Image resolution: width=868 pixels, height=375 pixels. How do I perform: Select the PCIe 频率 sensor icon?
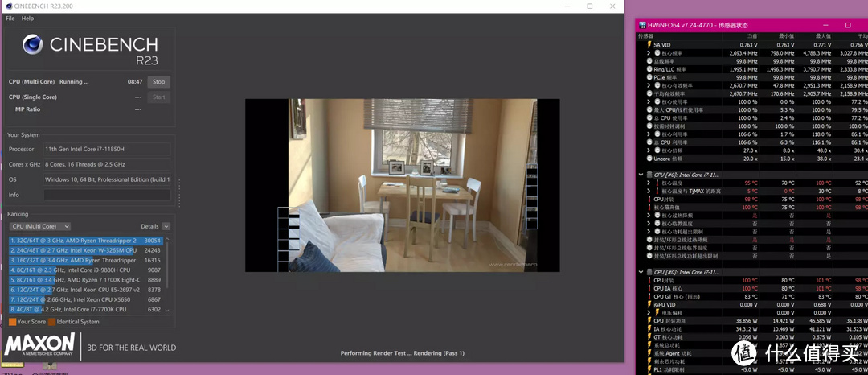649,77
